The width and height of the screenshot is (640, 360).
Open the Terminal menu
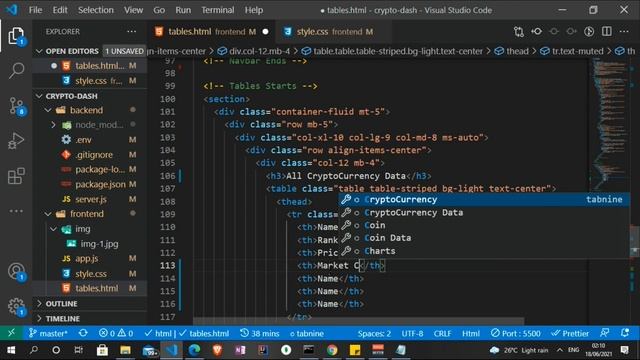tap(218, 10)
